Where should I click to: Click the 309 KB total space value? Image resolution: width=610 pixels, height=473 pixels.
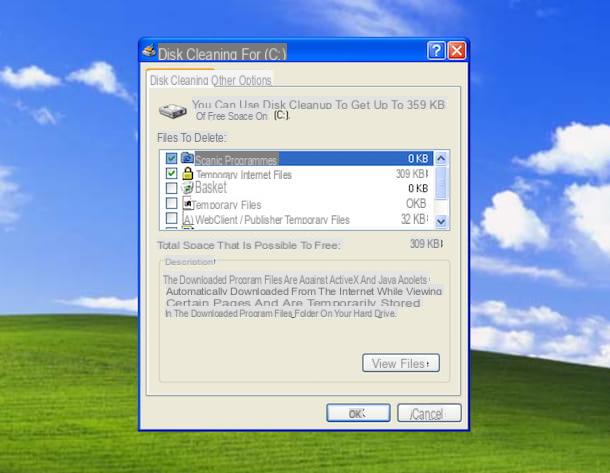coord(426,244)
